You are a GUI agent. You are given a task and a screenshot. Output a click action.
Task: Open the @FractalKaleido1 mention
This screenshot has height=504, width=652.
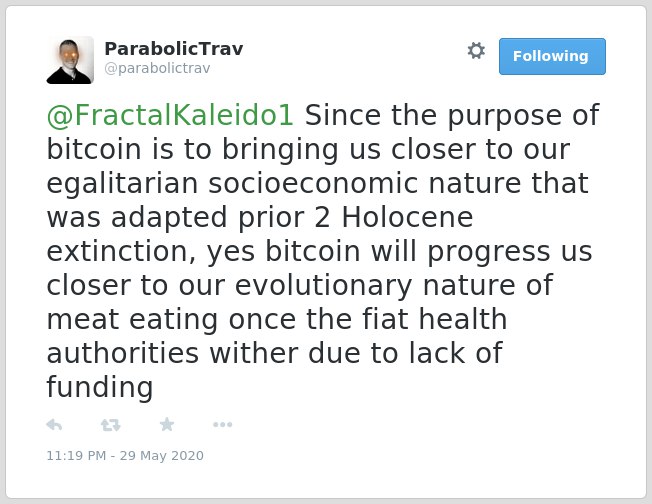click(170, 115)
